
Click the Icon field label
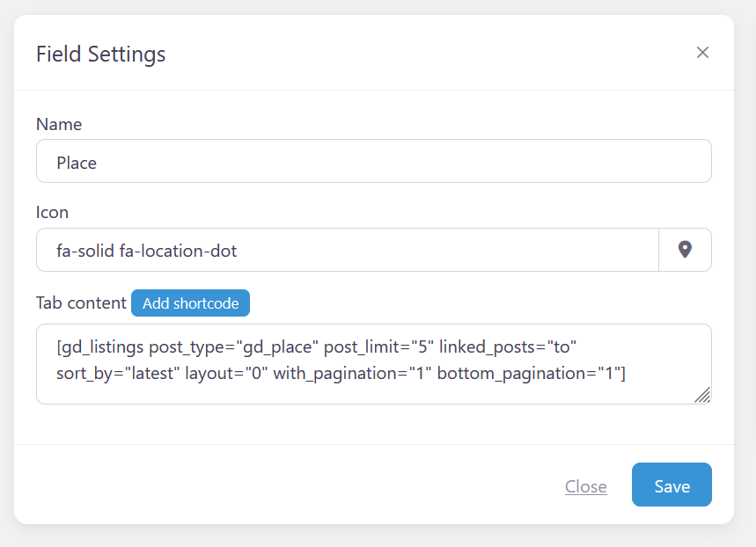pos(52,212)
